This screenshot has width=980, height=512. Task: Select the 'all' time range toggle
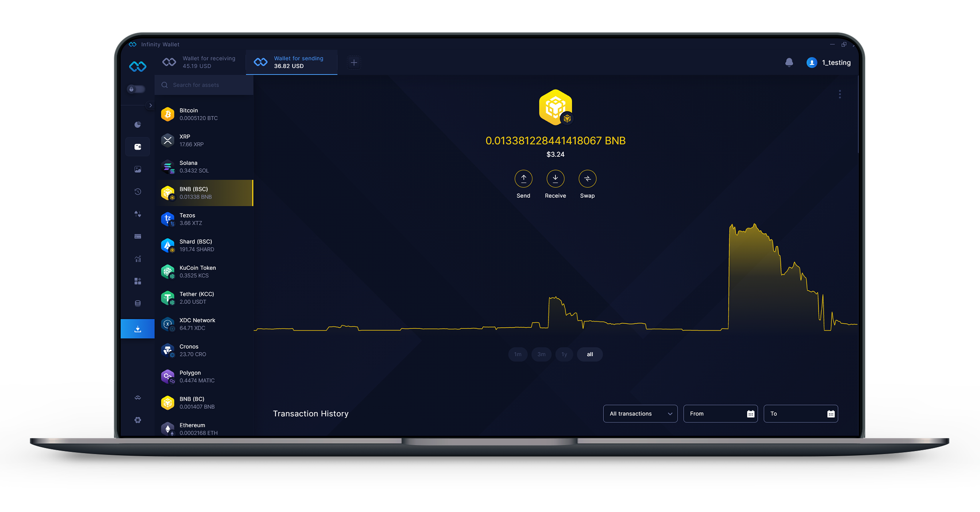589,354
